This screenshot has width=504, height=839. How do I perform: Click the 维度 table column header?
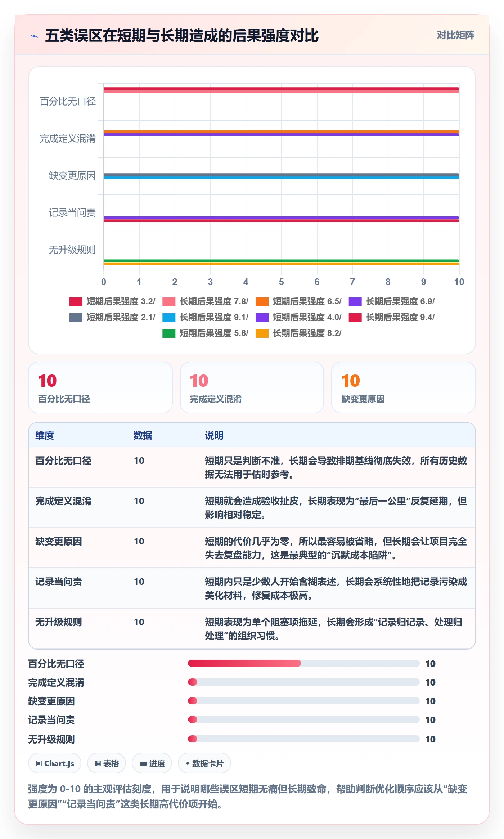(45, 435)
